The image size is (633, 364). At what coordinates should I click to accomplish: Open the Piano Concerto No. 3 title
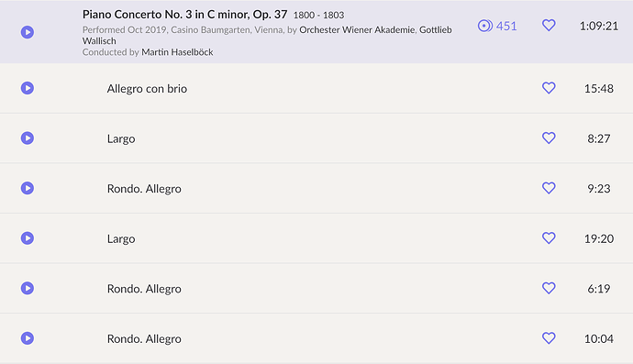[185, 15]
